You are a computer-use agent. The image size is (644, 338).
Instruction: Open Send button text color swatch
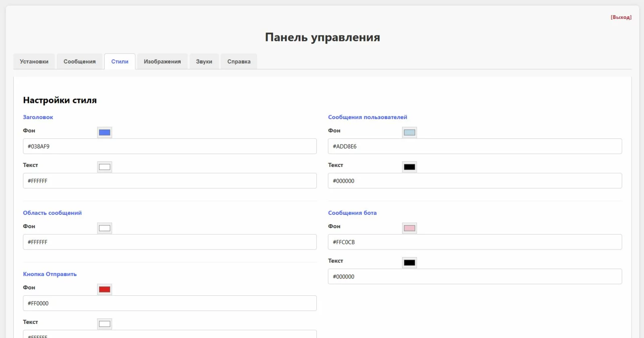104,324
